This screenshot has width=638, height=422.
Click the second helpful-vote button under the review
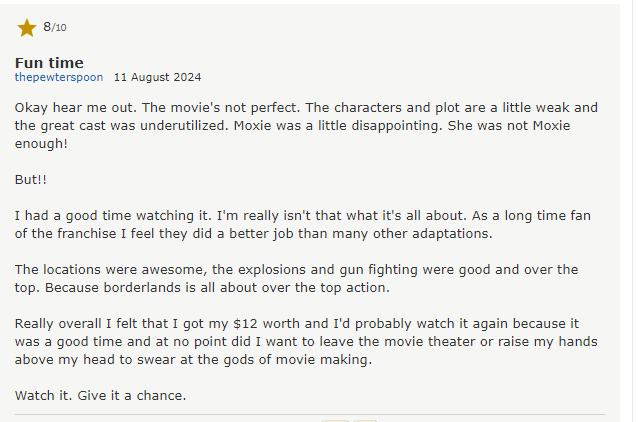tap(365, 421)
